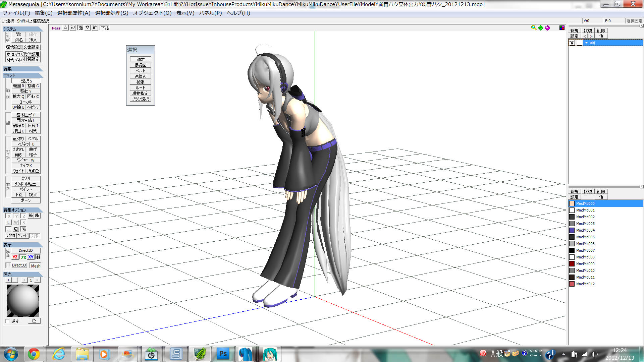This screenshot has height=362, width=644.
Task: Open Photoshop from the taskbar
Action: [223, 354]
